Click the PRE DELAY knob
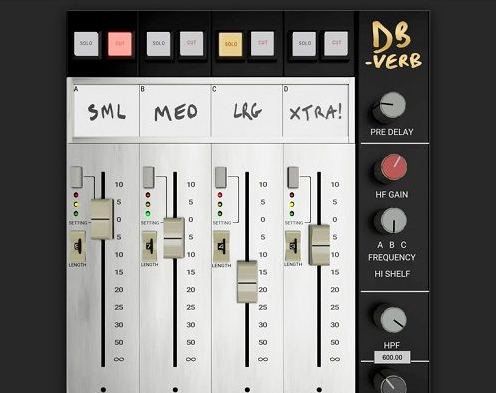The image size is (496, 393). point(389,107)
